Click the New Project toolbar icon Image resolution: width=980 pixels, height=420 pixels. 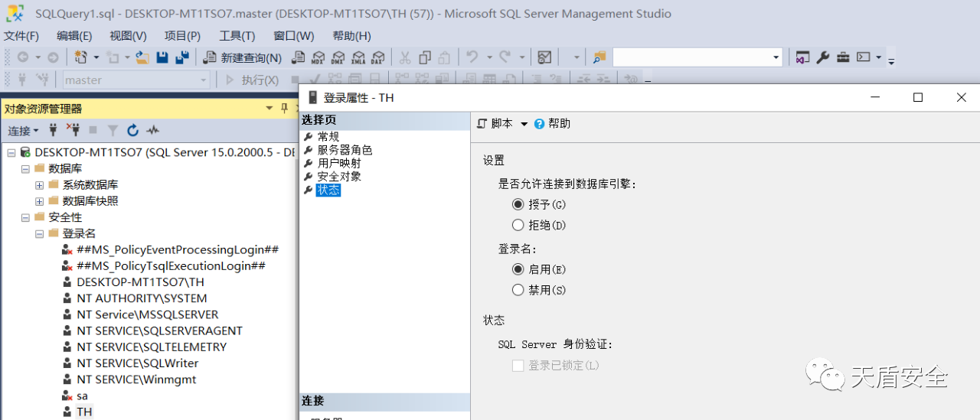tap(81, 57)
